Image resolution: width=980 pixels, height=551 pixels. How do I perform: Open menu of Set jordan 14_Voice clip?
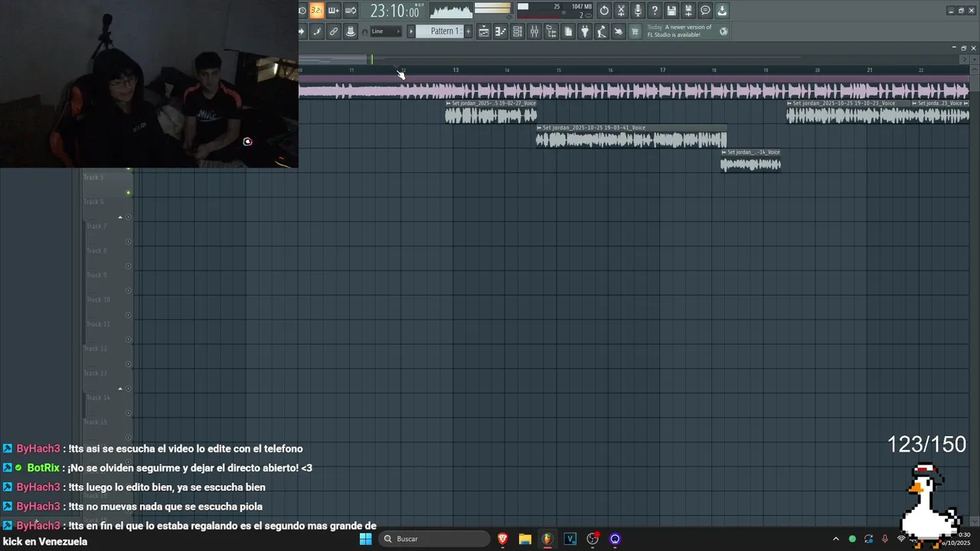(x=724, y=152)
